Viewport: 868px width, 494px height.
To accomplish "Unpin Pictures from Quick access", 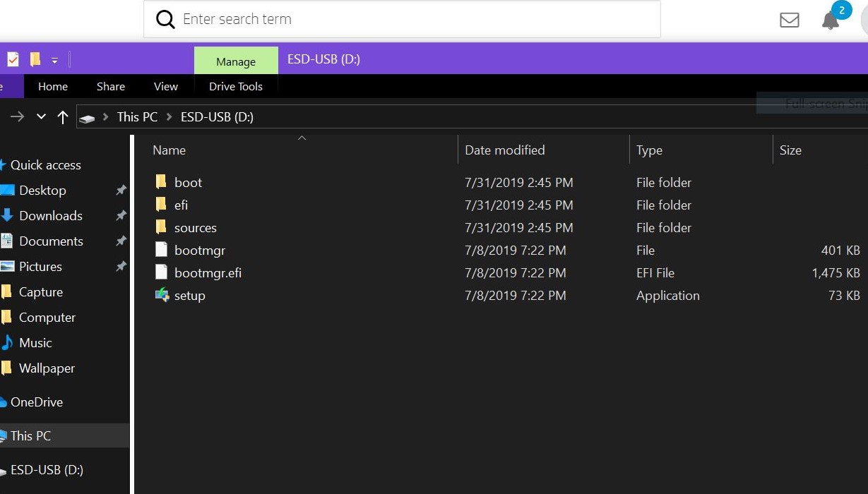I will [121, 266].
